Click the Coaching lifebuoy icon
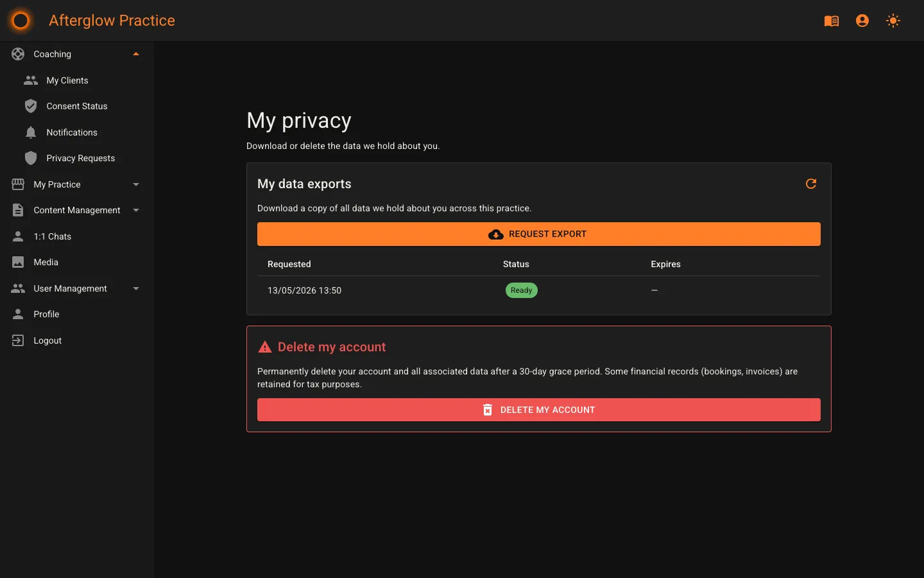 coord(18,54)
